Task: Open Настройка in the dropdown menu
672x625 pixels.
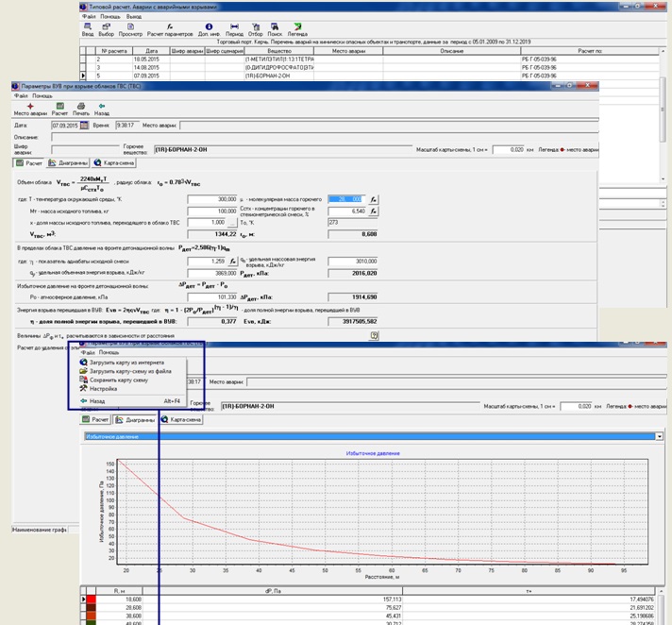Action: (103, 388)
